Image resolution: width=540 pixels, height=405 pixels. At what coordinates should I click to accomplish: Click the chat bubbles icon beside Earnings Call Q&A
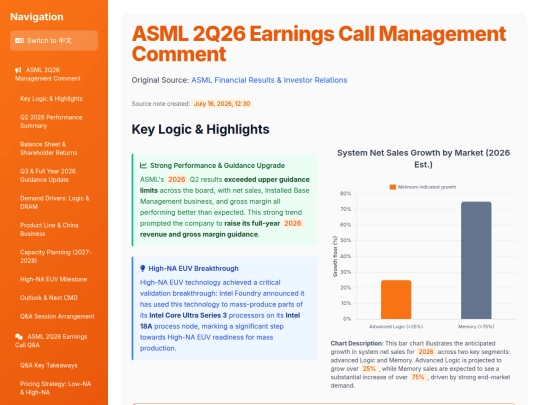(x=19, y=336)
